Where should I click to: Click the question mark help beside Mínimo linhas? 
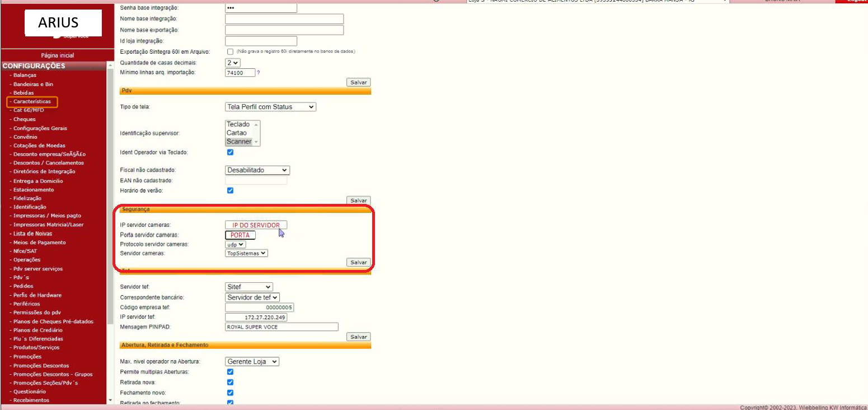click(259, 73)
